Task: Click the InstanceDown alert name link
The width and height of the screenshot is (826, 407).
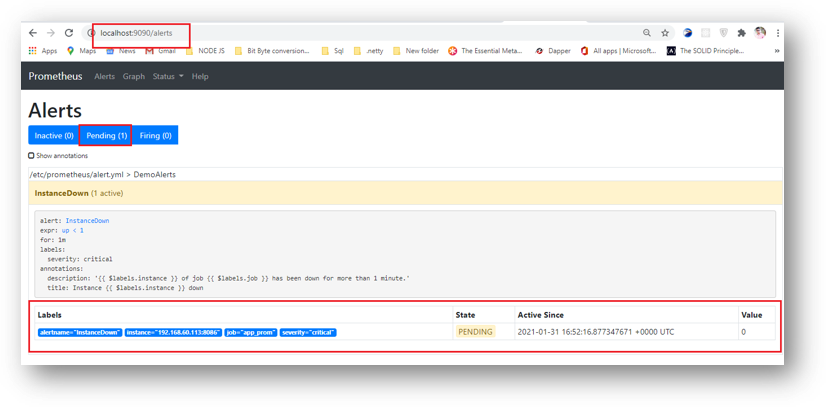Action: [87, 221]
